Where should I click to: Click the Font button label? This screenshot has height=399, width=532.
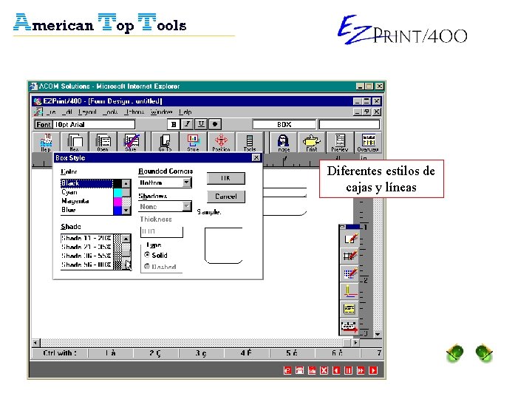(44, 125)
